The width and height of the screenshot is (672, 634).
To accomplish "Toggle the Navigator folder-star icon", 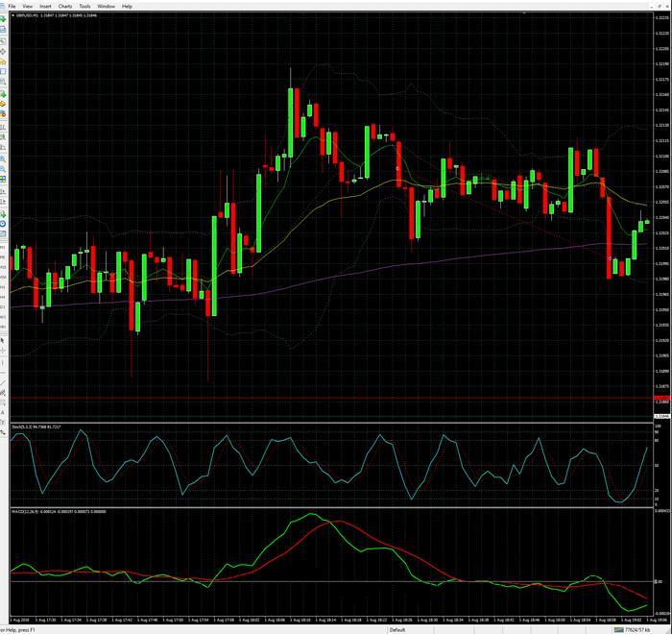I will pyautogui.click(x=3, y=62).
